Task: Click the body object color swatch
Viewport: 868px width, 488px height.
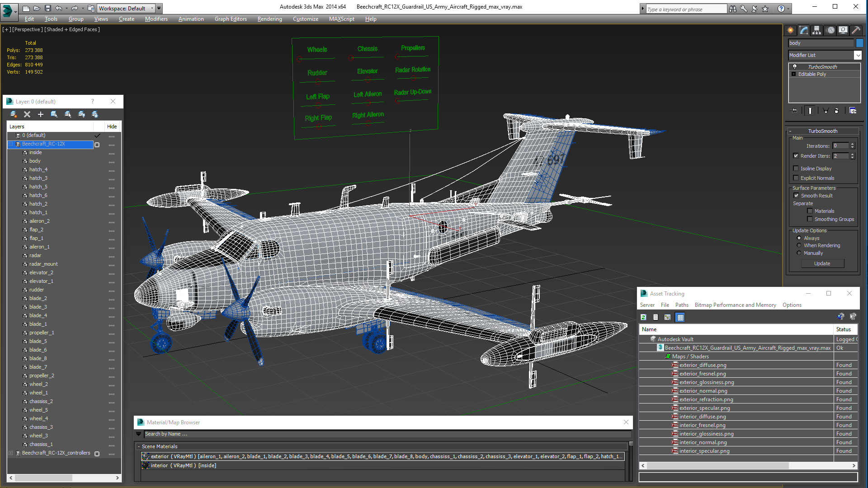Action: pos(859,43)
